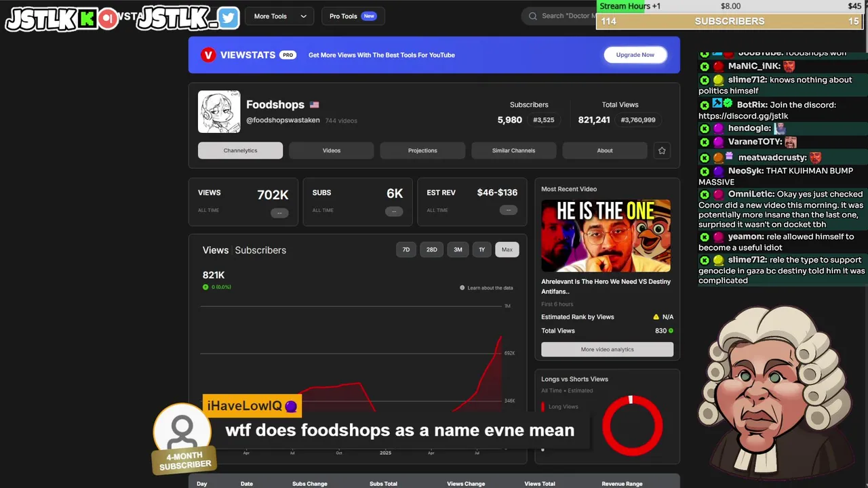The image size is (868, 488).
Task: Click the subscriber rank #3,525
Action: [544, 120]
